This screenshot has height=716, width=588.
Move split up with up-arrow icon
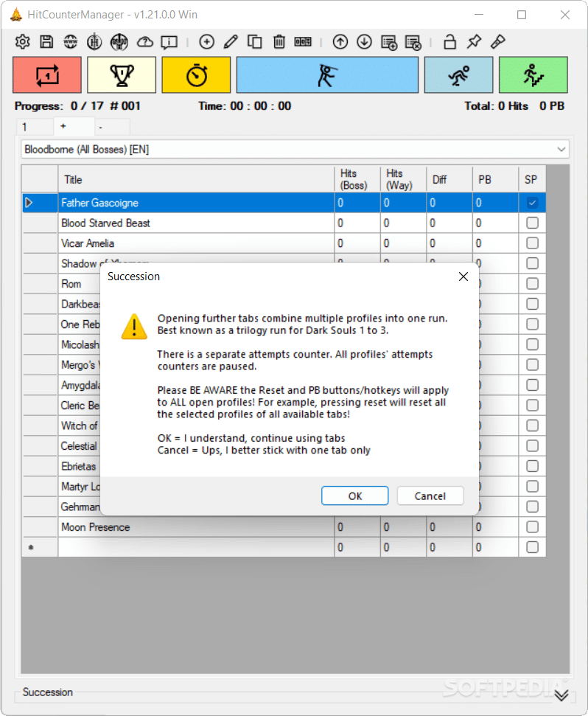(x=340, y=42)
